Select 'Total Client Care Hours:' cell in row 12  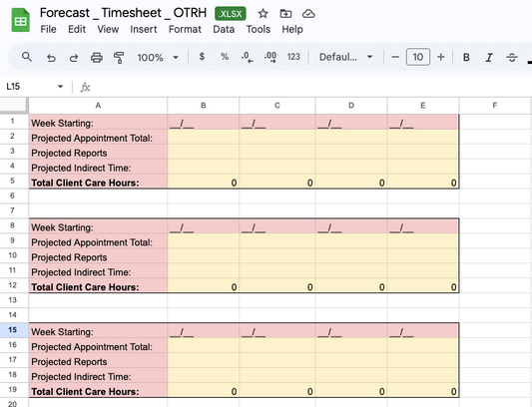(98, 286)
